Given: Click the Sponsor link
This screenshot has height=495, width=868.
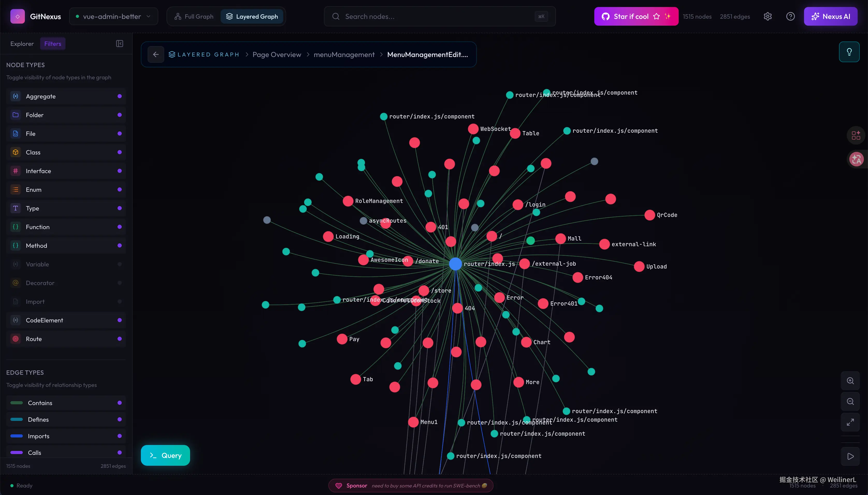Looking at the screenshot, I should coord(411,485).
